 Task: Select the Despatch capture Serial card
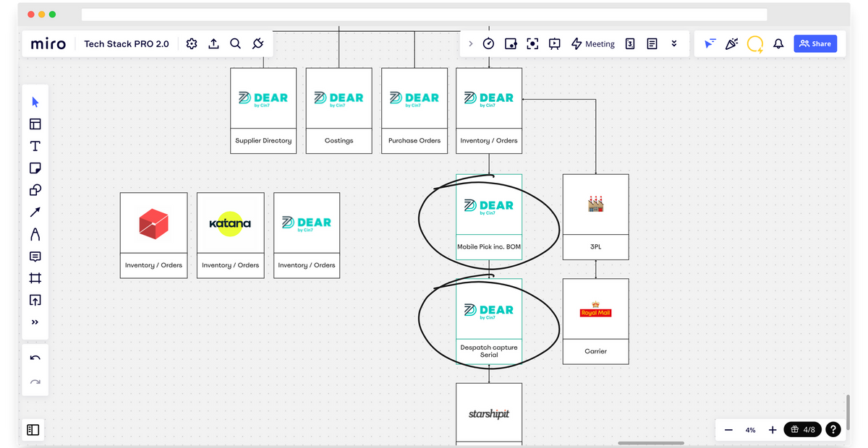tap(489, 322)
